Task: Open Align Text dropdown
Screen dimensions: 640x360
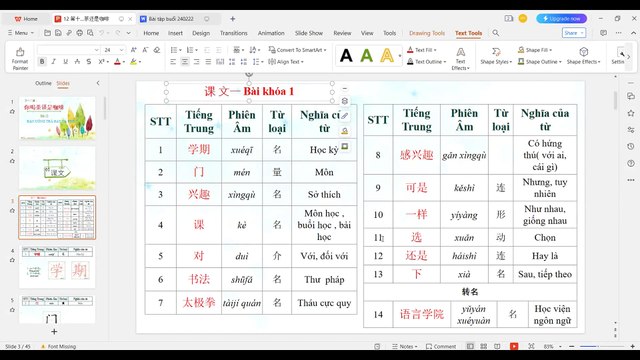Action: [x=286, y=62]
